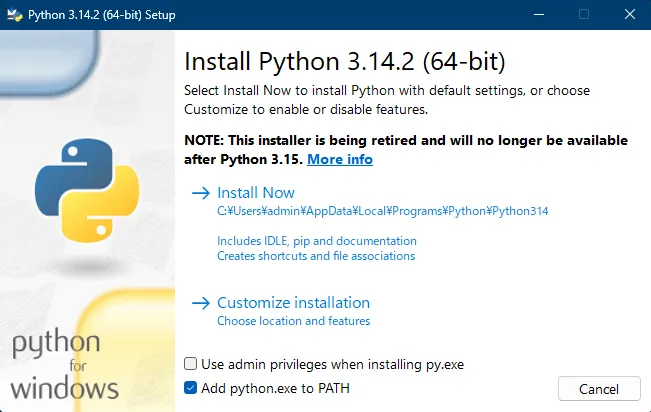Choose 'Customize installation' option text
The width and height of the screenshot is (651, 412).
293,303
